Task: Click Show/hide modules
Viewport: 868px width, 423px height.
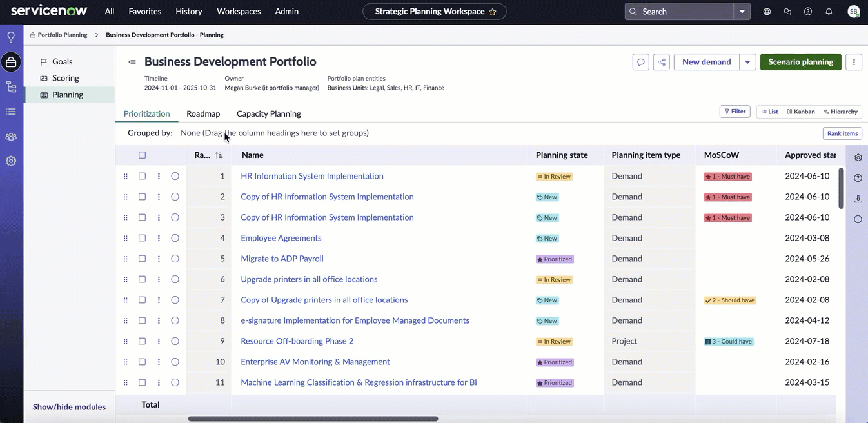Action: click(x=69, y=407)
